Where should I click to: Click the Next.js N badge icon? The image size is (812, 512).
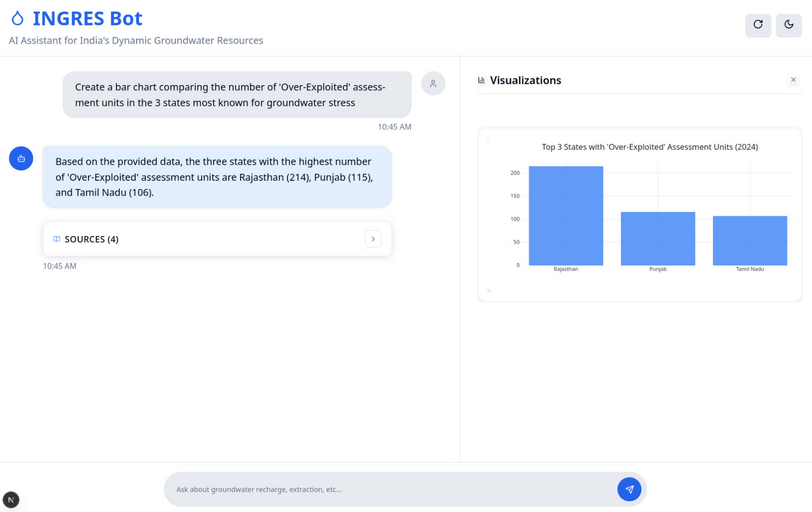11,499
